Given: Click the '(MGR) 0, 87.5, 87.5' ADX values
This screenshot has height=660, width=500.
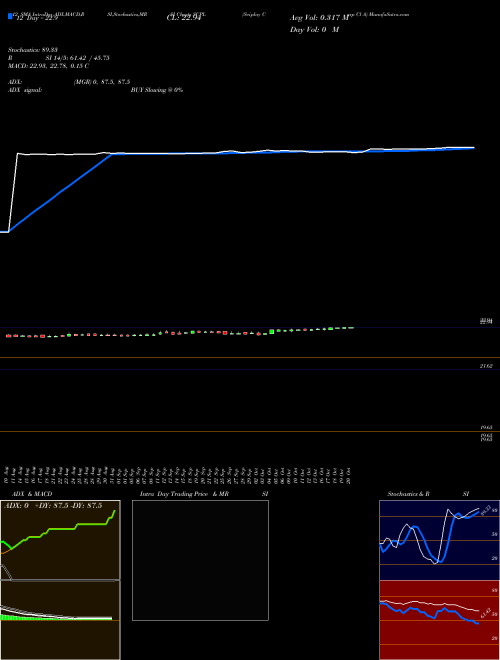Looking at the screenshot, I should (102, 82).
